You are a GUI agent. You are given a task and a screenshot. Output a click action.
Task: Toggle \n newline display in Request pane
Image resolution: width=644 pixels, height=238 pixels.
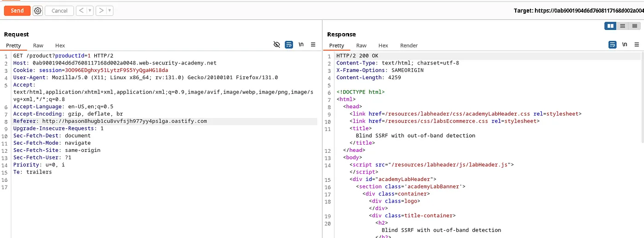tap(301, 45)
